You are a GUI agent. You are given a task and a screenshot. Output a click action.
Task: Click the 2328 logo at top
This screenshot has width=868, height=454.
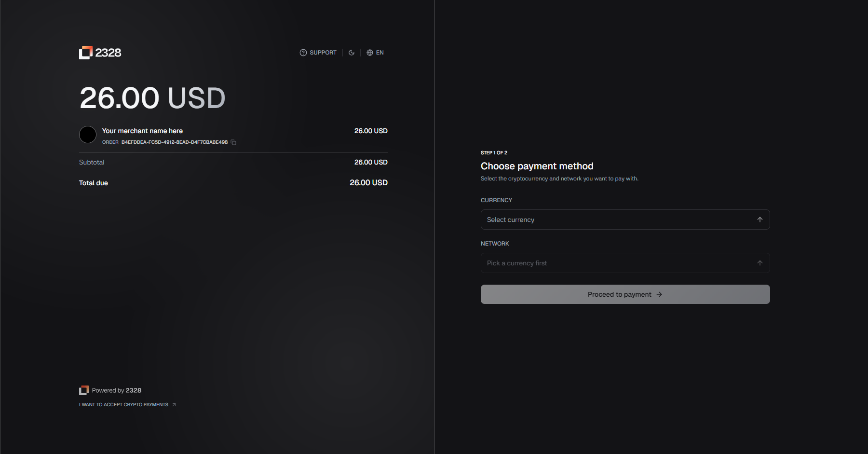pyautogui.click(x=100, y=53)
